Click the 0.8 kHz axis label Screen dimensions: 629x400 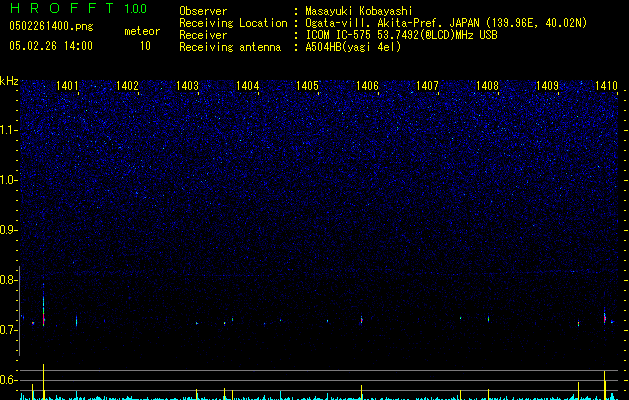pos(8,280)
